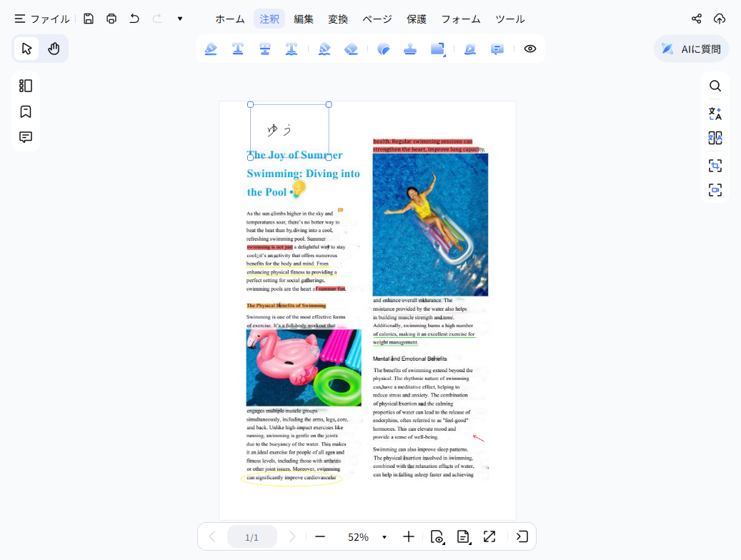Screen dimensions: 741x560
Task: Switch to the 注釈 tab
Action: pos(269,19)
